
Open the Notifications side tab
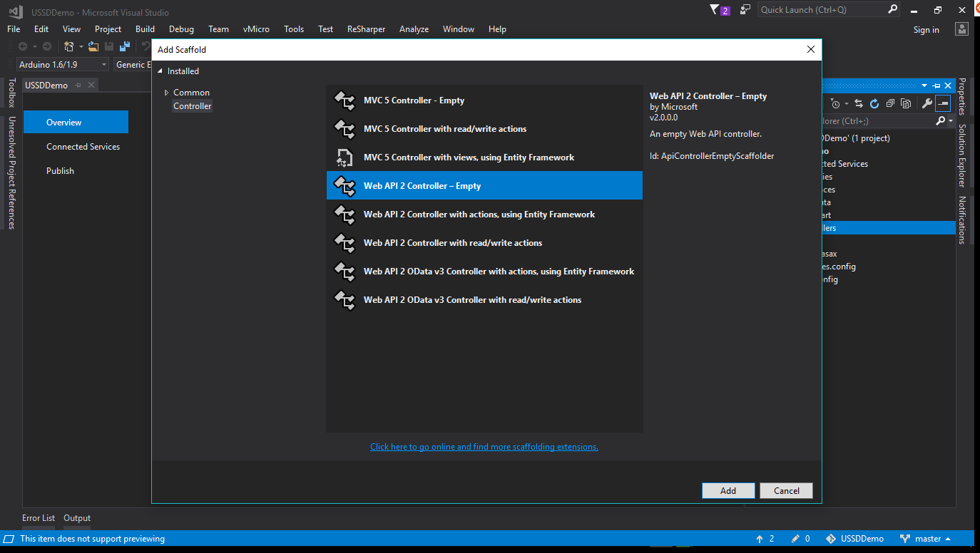point(961,220)
